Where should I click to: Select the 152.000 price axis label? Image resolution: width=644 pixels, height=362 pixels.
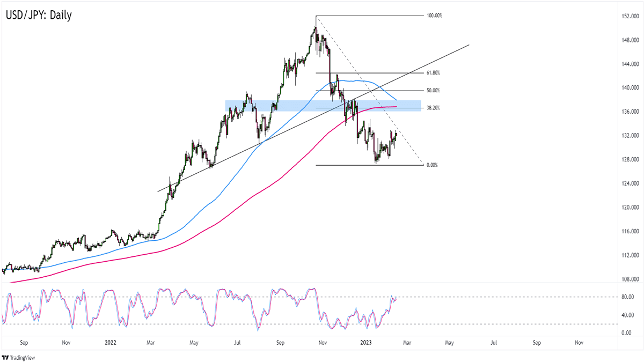click(x=627, y=16)
